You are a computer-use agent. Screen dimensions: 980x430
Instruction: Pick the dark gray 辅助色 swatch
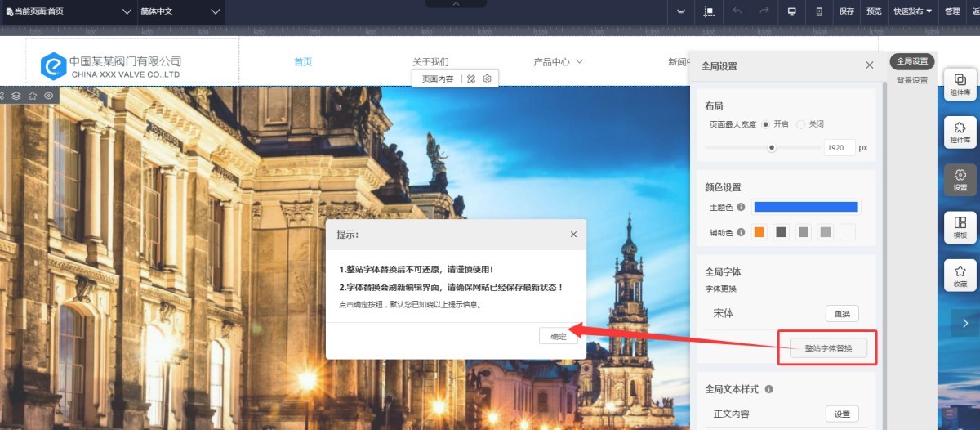(x=782, y=232)
